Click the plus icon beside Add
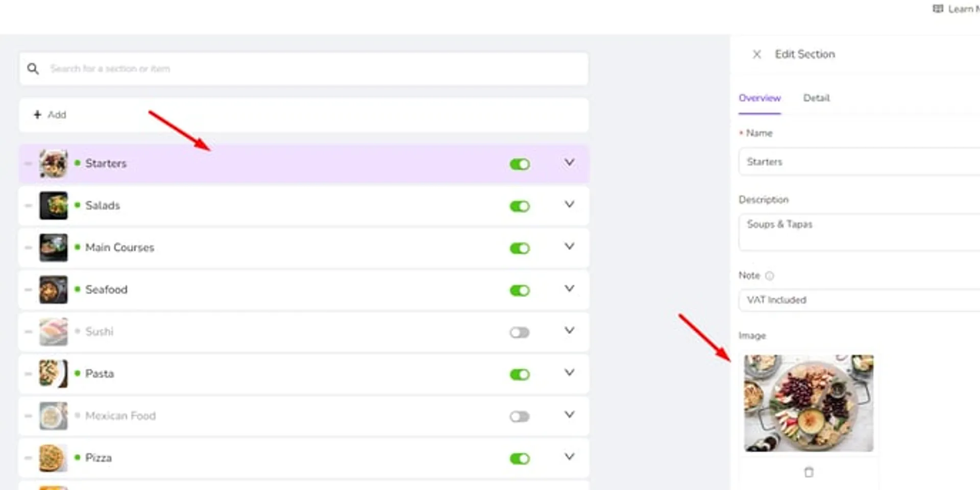 tap(37, 115)
